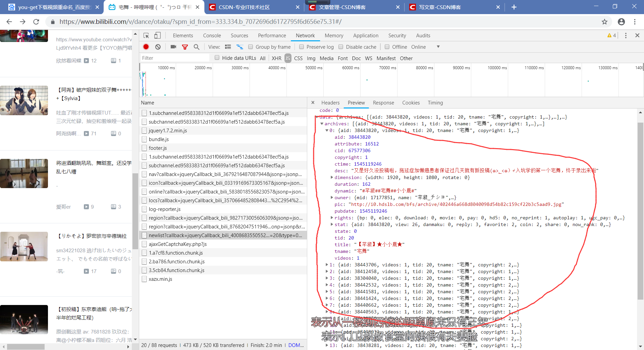Reload the bilibili page
The height and width of the screenshot is (350, 644).
coord(36,21)
